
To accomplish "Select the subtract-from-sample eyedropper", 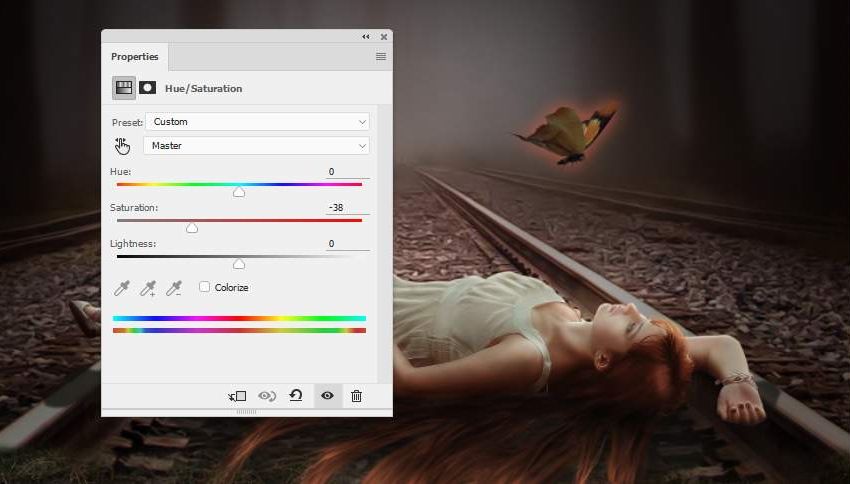I will pyautogui.click(x=173, y=288).
